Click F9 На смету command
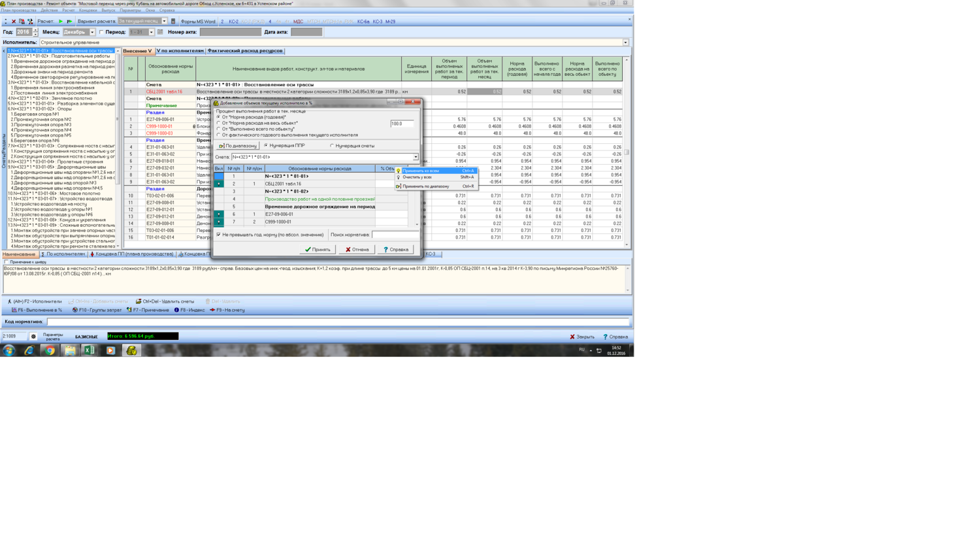The height and width of the screenshot is (559, 980). pos(227,310)
